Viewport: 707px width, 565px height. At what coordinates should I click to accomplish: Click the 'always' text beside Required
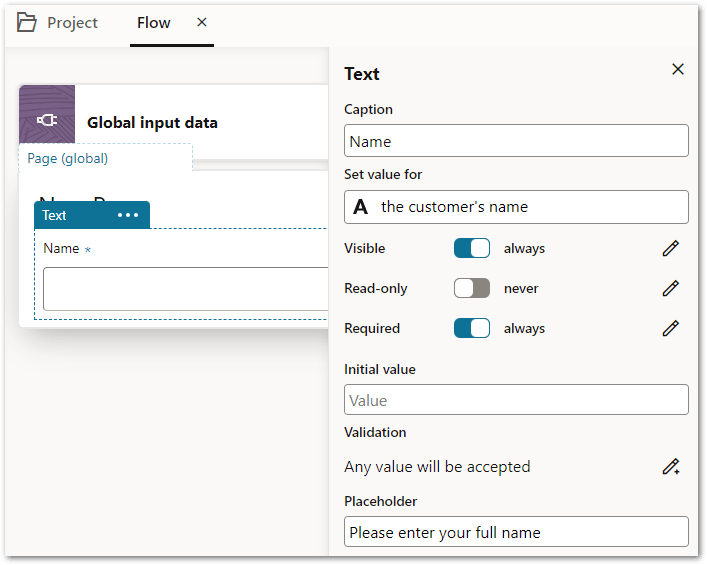click(524, 329)
